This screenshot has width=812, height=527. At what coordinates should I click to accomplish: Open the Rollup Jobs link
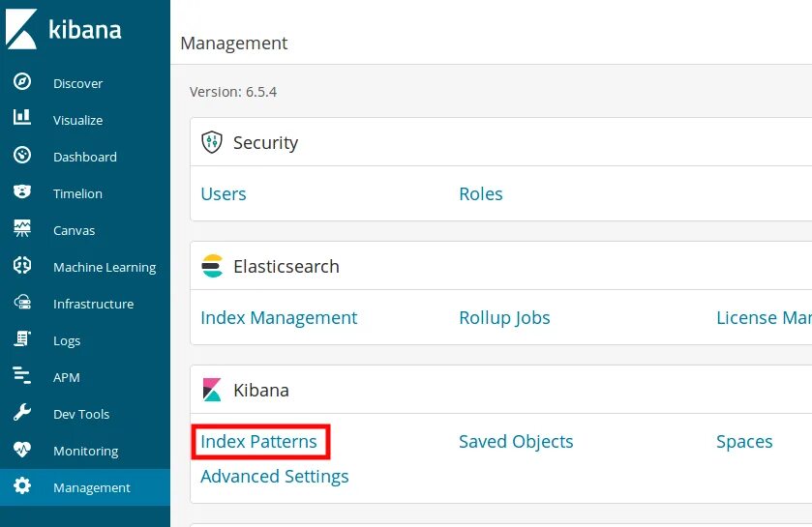point(504,318)
